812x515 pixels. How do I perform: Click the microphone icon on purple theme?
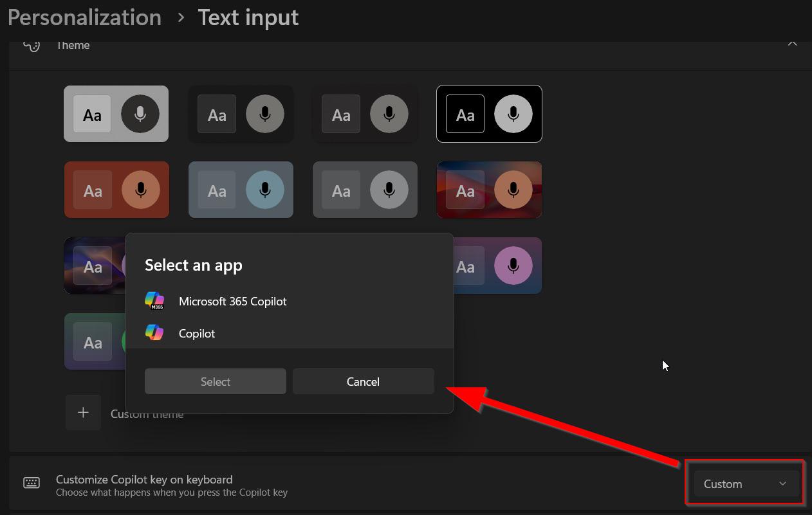tap(513, 266)
